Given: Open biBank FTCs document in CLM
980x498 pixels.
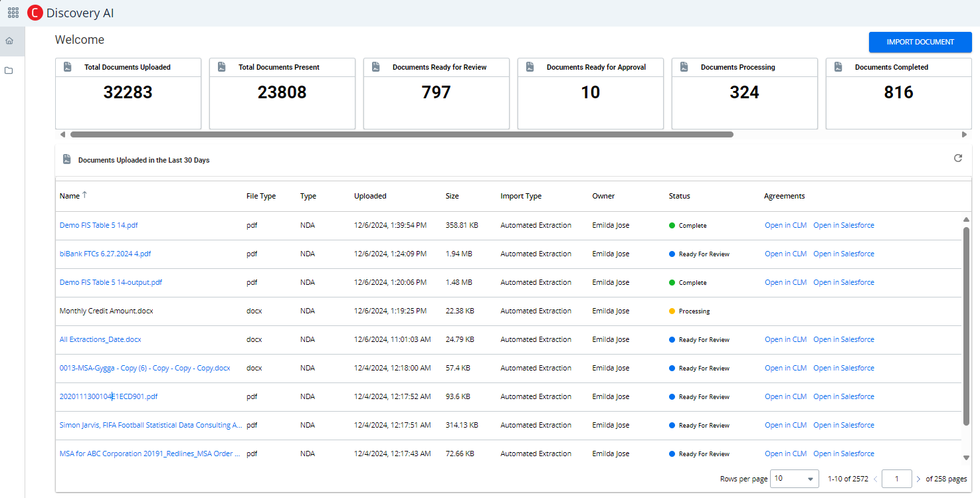Looking at the screenshot, I should (x=785, y=254).
